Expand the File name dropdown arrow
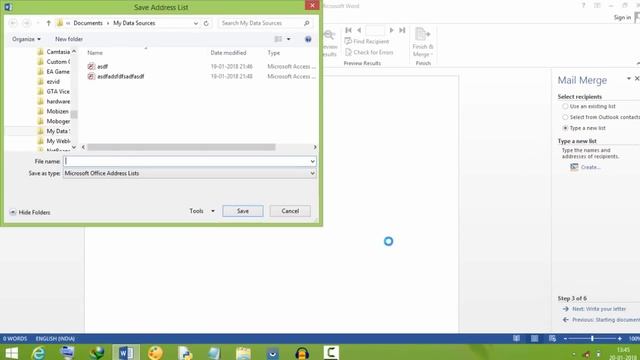 tap(312, 161)
